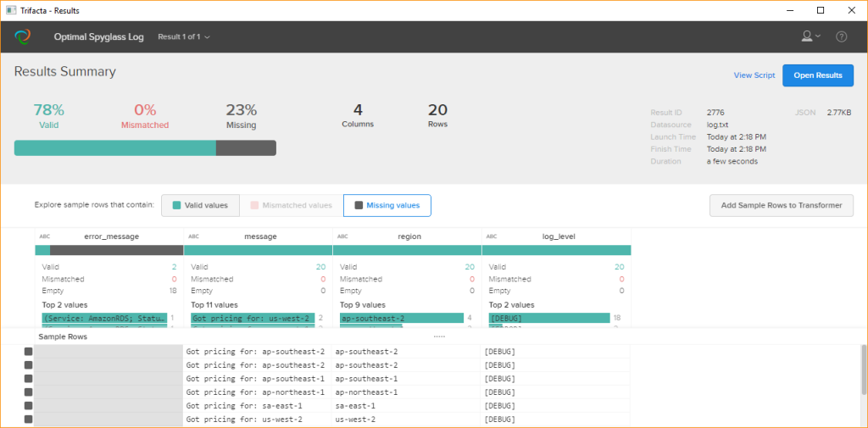Click Add Sample Rows to Transformer button
This screenshot has height=428, width=868.
[781, 205]
